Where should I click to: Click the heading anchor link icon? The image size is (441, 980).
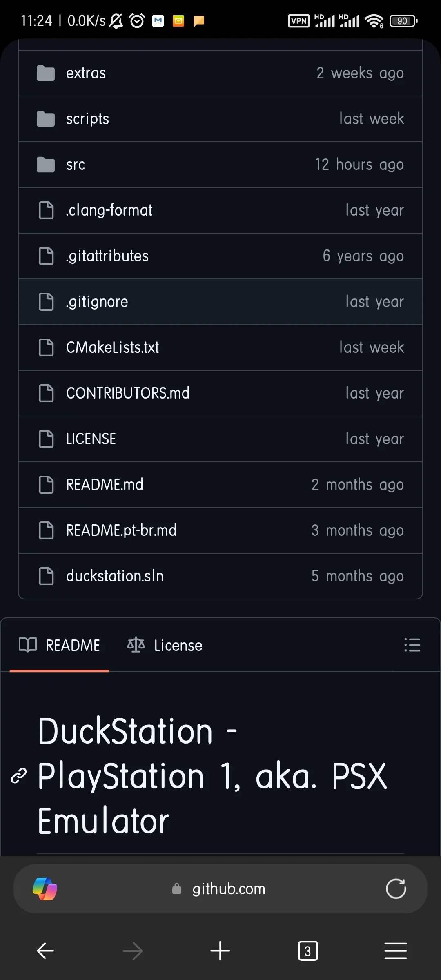(19, 775)
